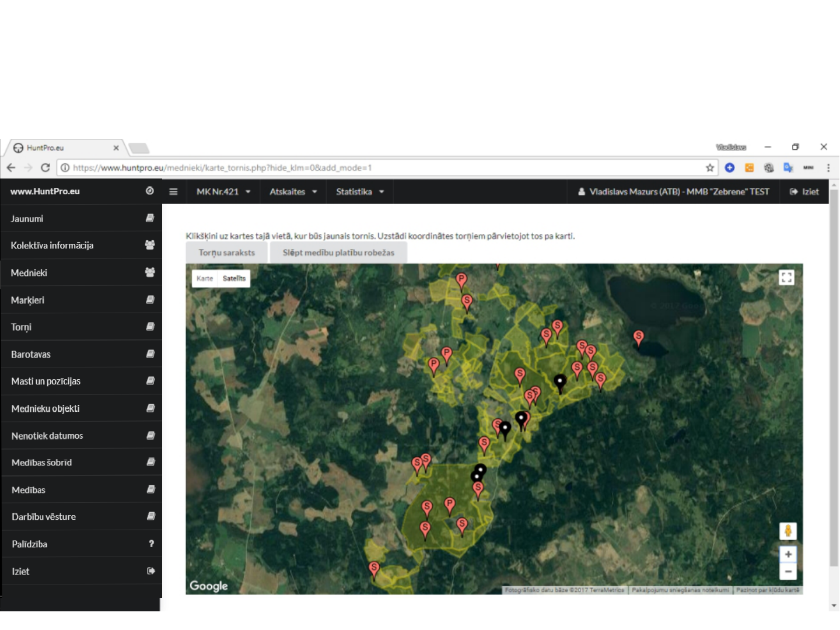
Task: Open Mednieku objekti in sidebar
Action: pyautogui.click(x=82, y=408)
